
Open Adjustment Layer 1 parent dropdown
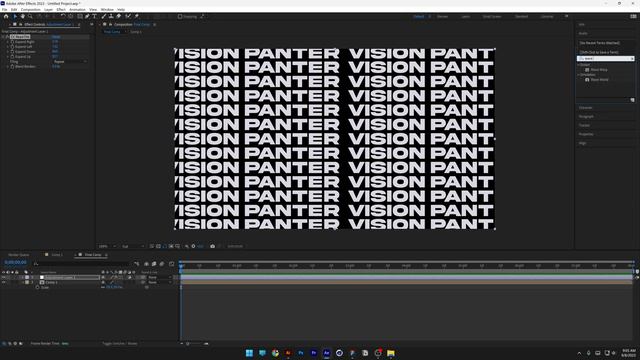point(160,278)
